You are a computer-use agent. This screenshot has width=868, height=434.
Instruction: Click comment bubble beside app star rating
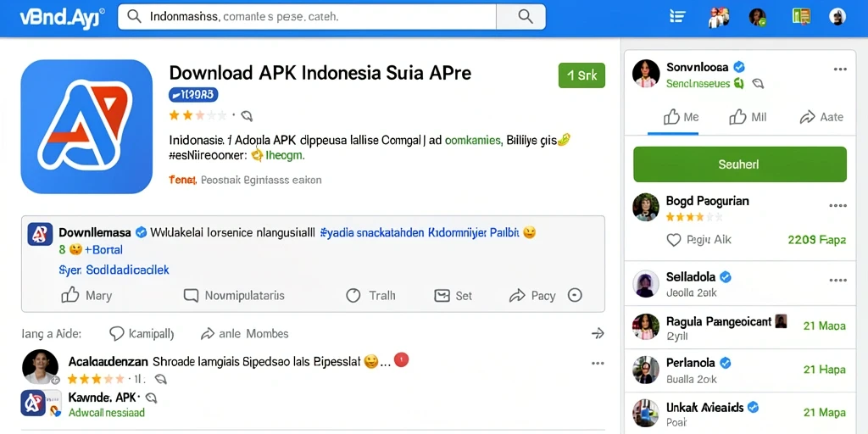coord(247,115)
